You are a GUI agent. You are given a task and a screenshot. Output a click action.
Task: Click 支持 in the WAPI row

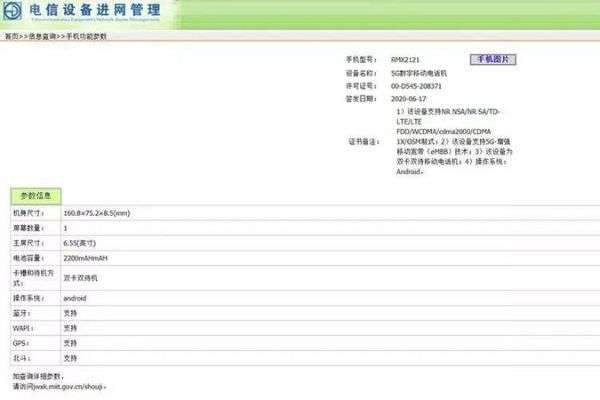coord(70,328)
